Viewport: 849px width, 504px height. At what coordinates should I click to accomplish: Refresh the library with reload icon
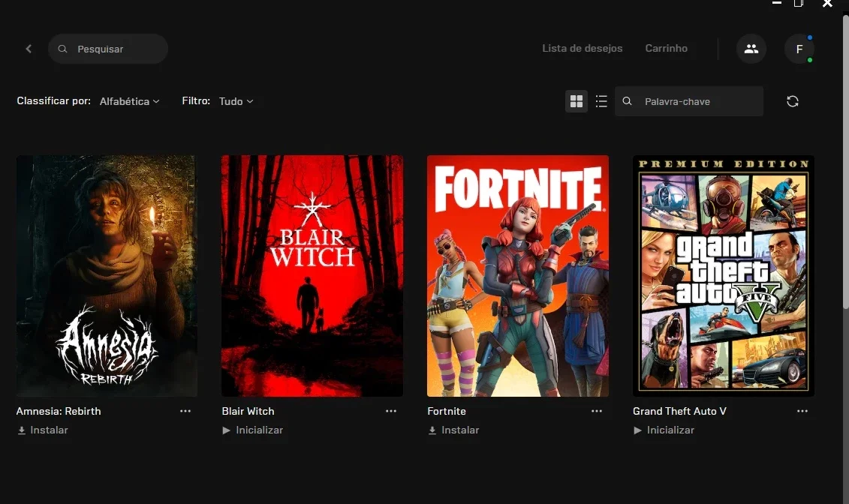(792, 101)
